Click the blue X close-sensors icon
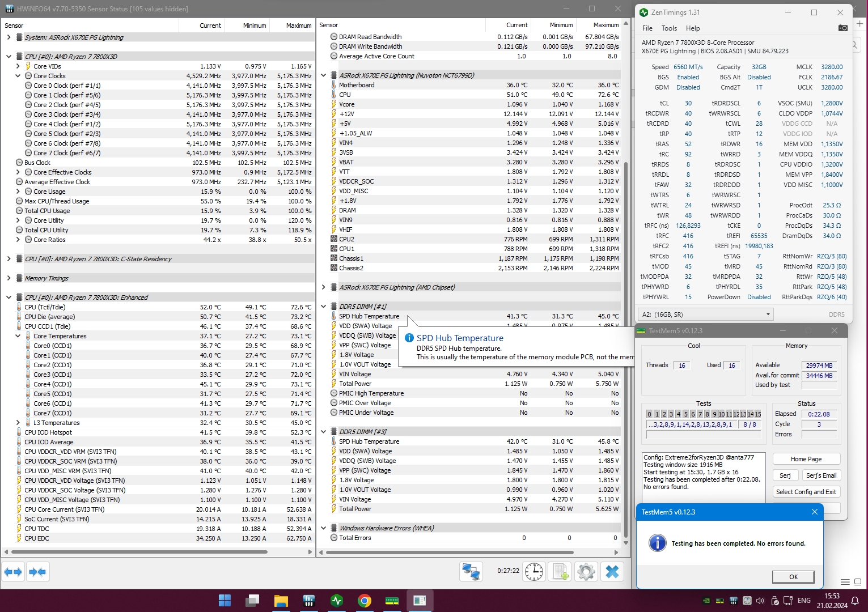 click(x=612, y=572)
